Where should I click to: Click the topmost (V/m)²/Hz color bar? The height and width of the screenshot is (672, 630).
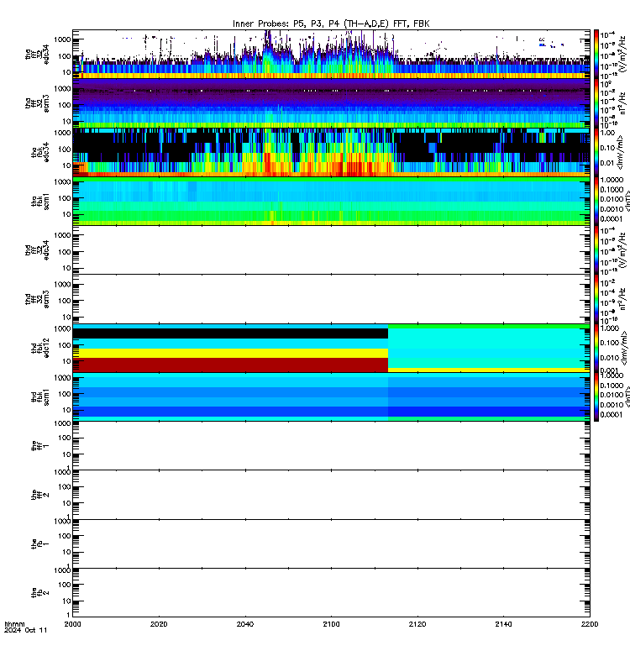596,54
